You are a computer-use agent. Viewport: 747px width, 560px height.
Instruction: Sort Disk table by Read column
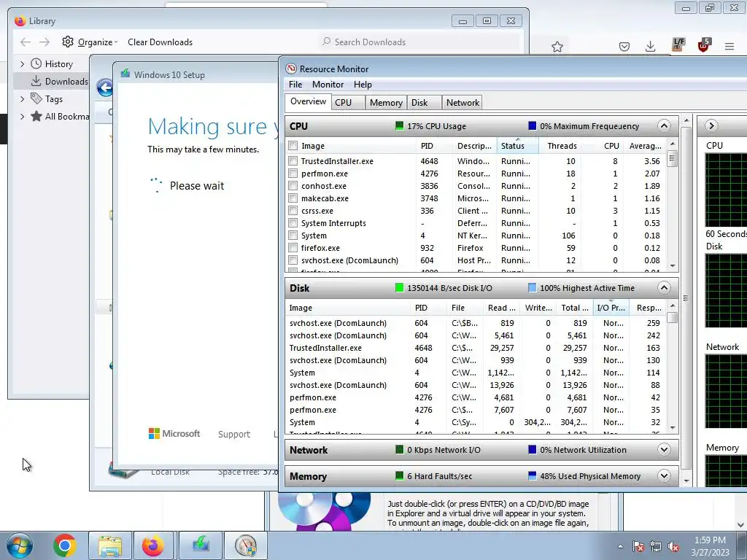coord(501,308)
